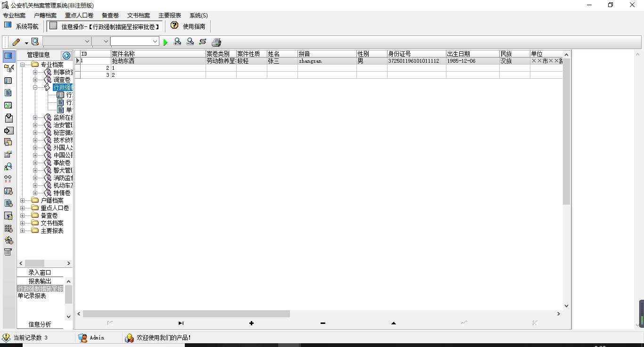Click the box with down arrow sidebar icon

pos(8,117)
